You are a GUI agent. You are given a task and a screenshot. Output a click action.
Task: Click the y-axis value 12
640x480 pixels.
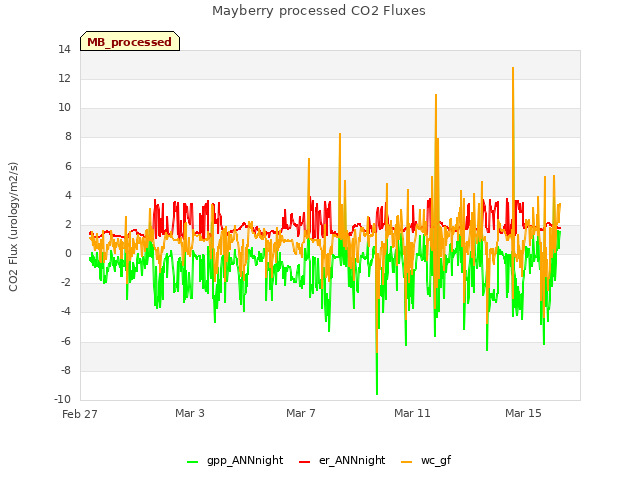[64, 78]
